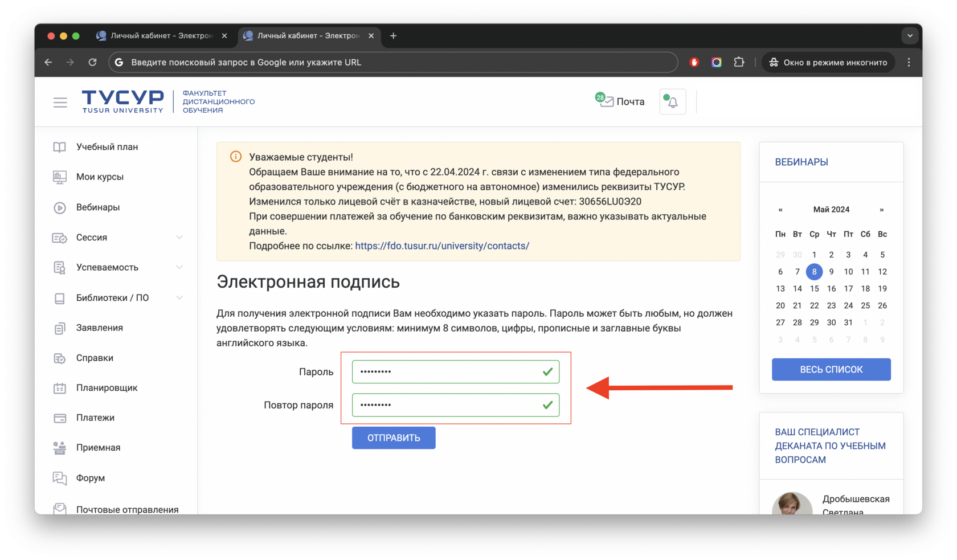This screenshot has width=957, height=560.
Task: Focus the Повтор пароля input field
Action: pyautogui.click(x=456, y=405)
